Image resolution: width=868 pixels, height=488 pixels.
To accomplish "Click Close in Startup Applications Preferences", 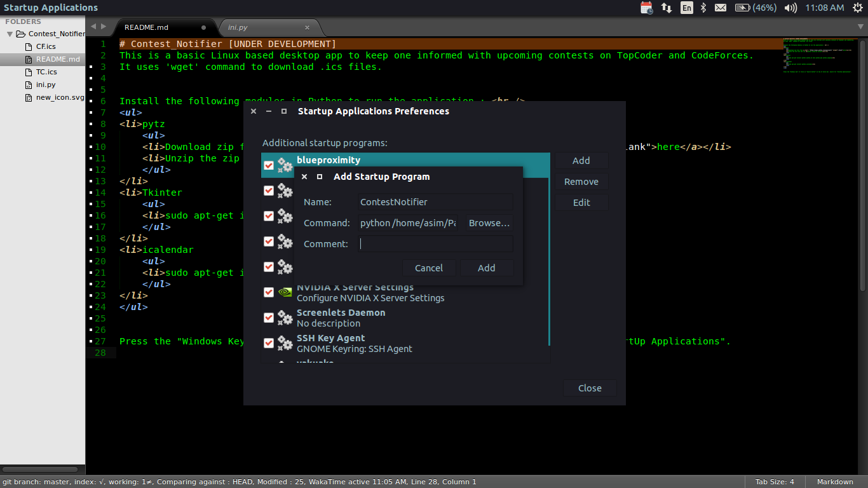I will 590,388.
